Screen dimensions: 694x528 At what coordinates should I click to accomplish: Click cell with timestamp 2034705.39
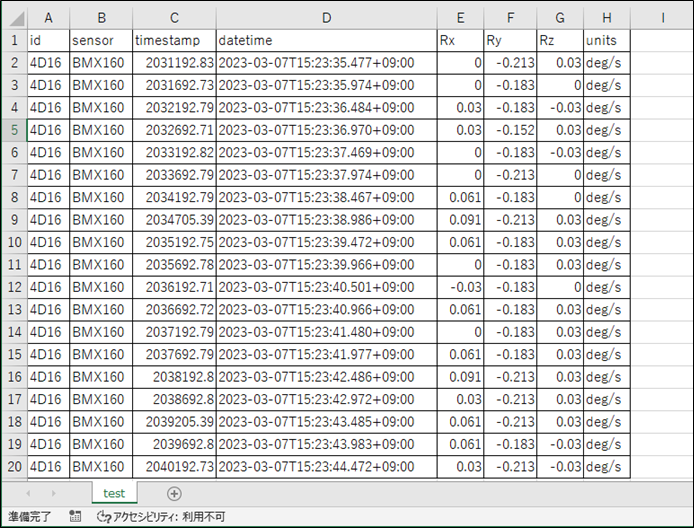[173, 219]
